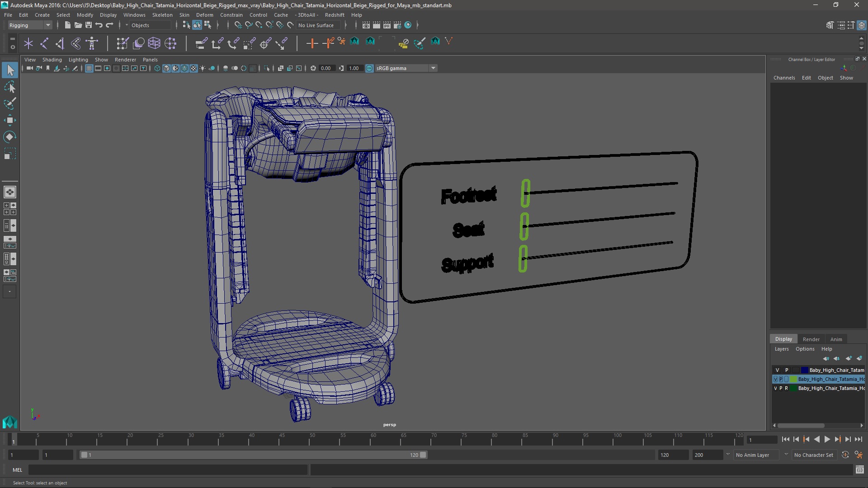Open Render View window icon
This screenshot has width=868, height=488.
[366, 25]
